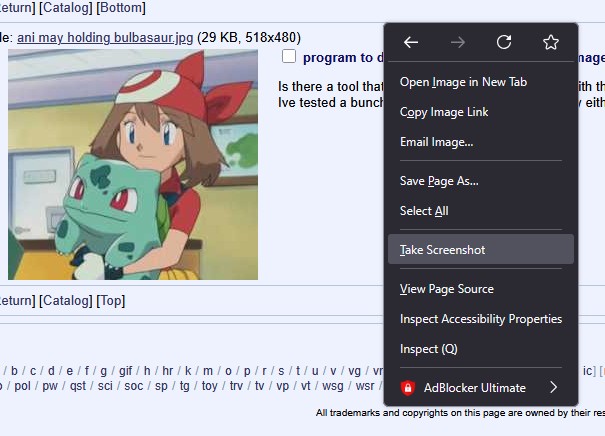This screenshot has width=605, height=436.
Task: Open the 'wsg' board link
Action: (x=333, y=386)
